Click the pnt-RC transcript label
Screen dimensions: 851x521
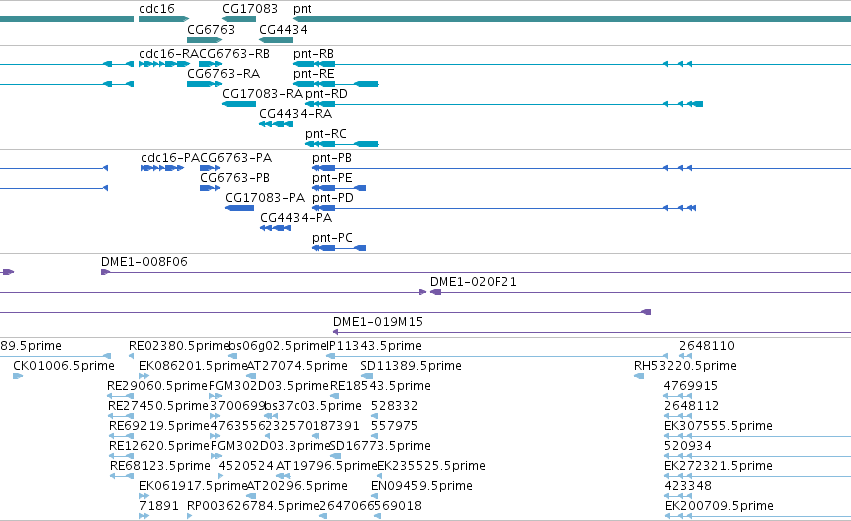[x=326, y=134]
